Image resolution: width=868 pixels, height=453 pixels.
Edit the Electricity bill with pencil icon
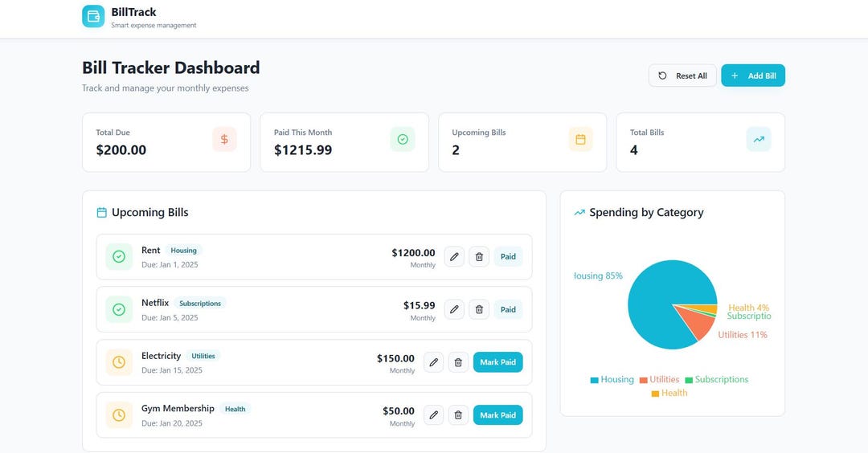(433, 362)
